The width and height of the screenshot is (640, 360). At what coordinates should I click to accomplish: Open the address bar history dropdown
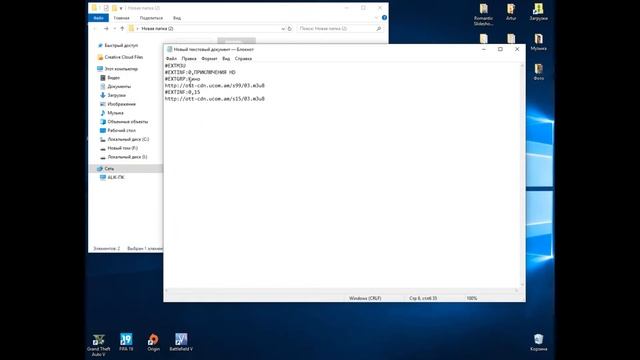[x=283, y=29]
